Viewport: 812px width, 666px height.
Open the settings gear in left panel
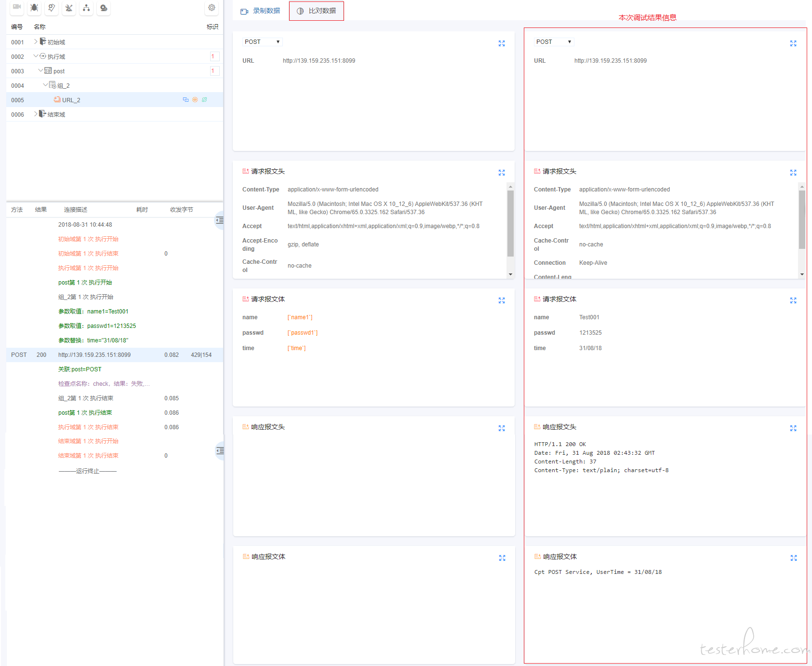[212, 7]
